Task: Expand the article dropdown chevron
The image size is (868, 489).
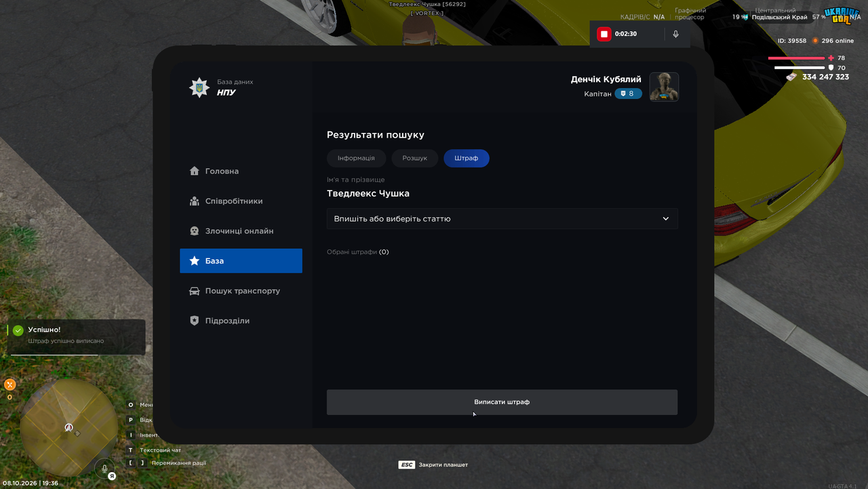Action: tap(666, 219)
